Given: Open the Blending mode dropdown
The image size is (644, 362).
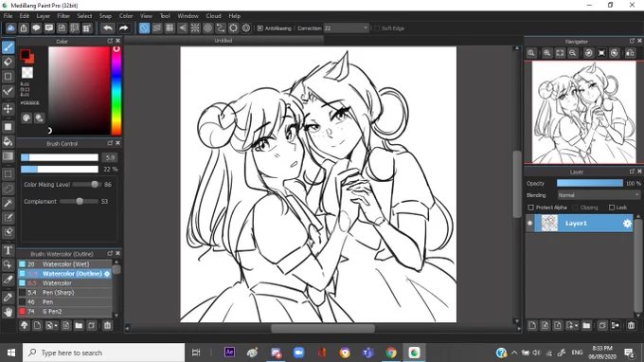Looking at the screenshot, I should point(599,195).
